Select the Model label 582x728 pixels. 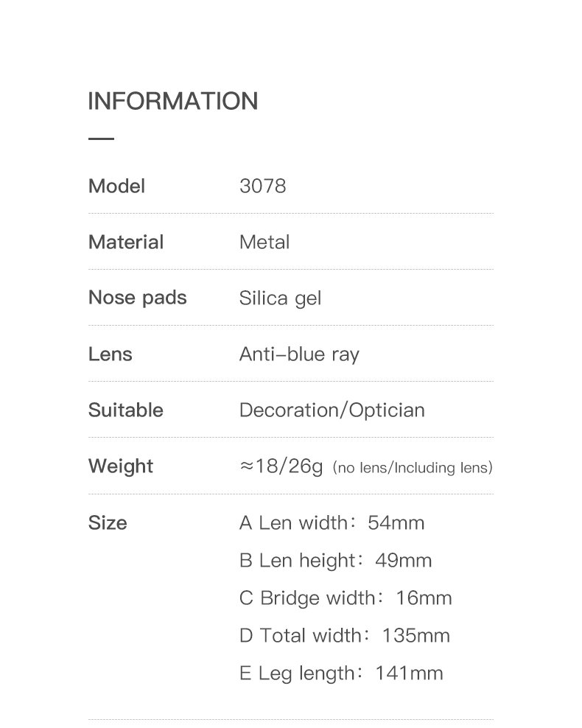(x=116, y=186)
